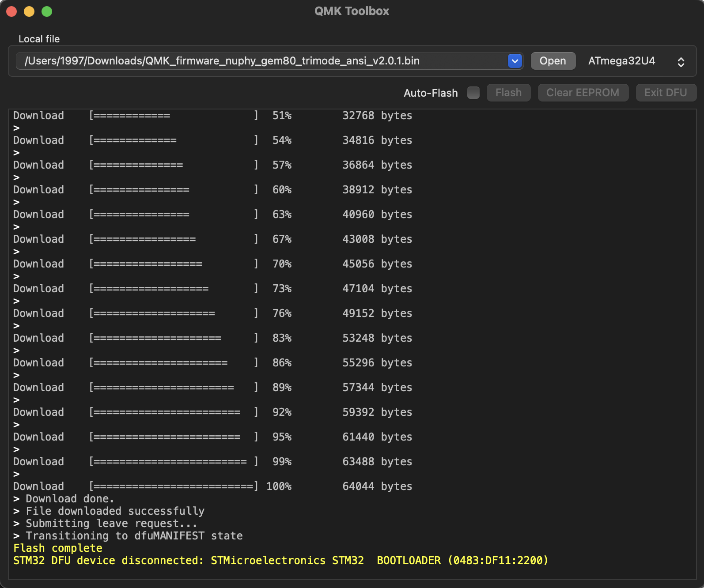Select the 'Submitting leave request...' line
Viewport: 704px width, 588px height.
[x=105, y=524]
